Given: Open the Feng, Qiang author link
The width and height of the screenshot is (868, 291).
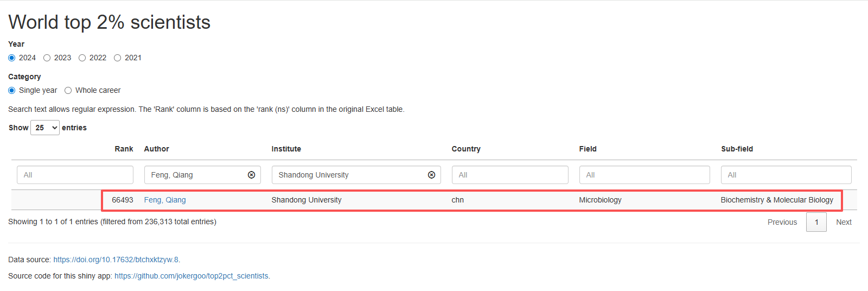Looking at the screenshot, I should (165, 200).
